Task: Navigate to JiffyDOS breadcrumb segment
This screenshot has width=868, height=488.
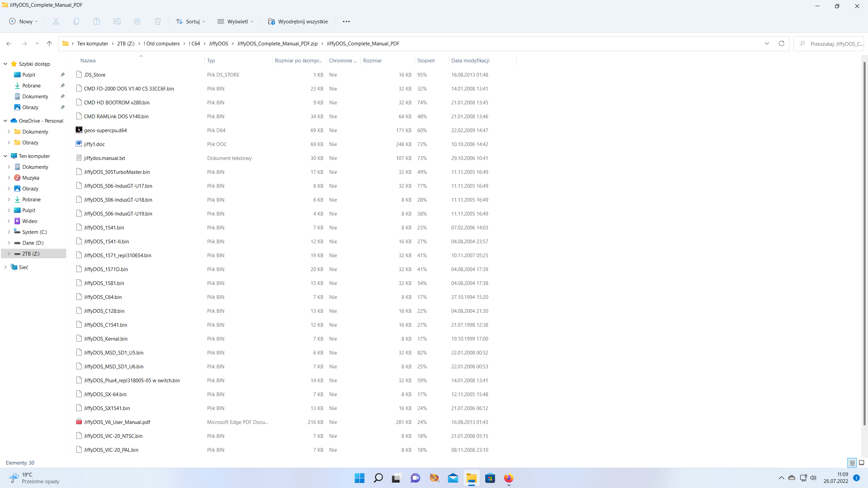Action: click(x=219, y=44)
